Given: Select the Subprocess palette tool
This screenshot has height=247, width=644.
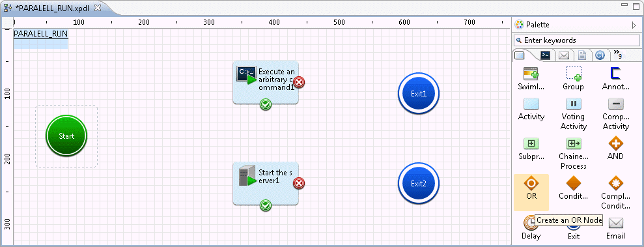Looking at the screenshot, I should (531, 149).
